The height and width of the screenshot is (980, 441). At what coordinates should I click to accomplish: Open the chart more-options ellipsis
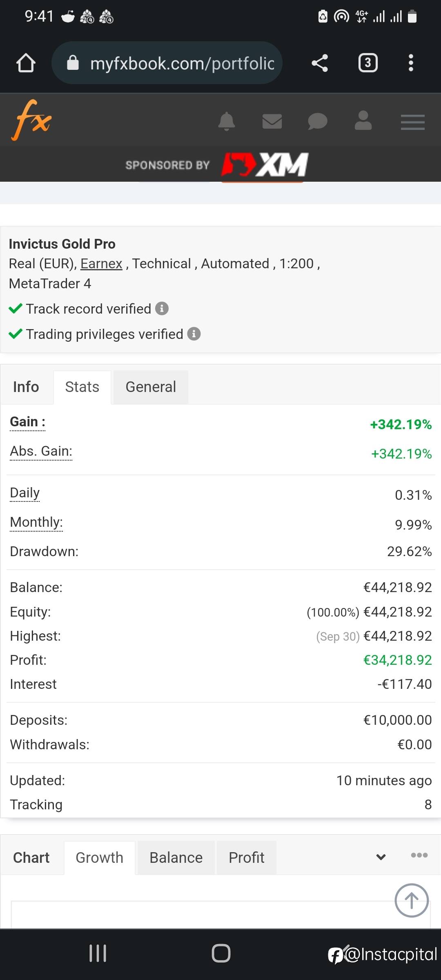pyautogui.click(x=419, y=855)
